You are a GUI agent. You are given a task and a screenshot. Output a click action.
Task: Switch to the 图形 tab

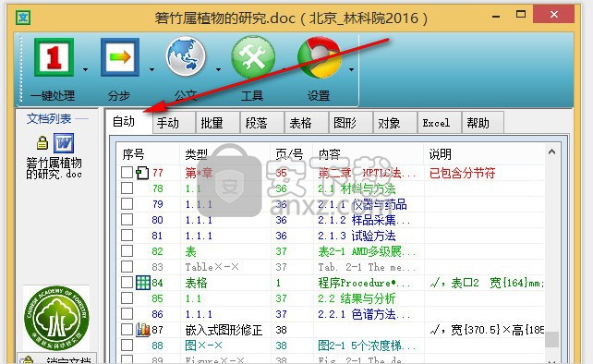[350, 123]
